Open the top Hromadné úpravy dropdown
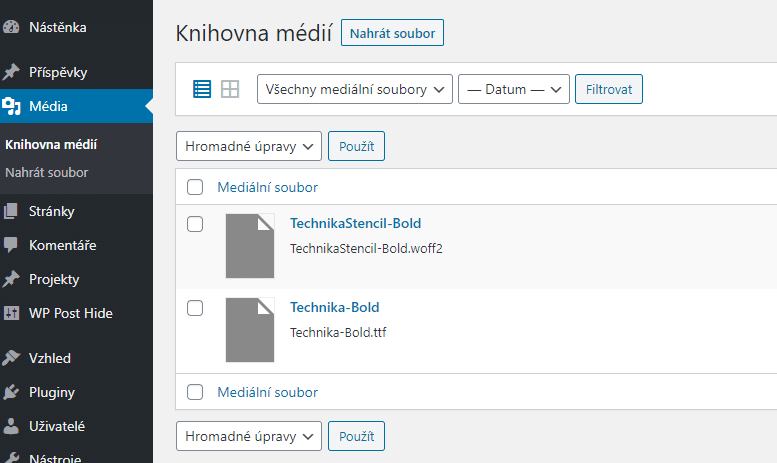The width and height of the screenshot is (777, 463). [249, 146]
